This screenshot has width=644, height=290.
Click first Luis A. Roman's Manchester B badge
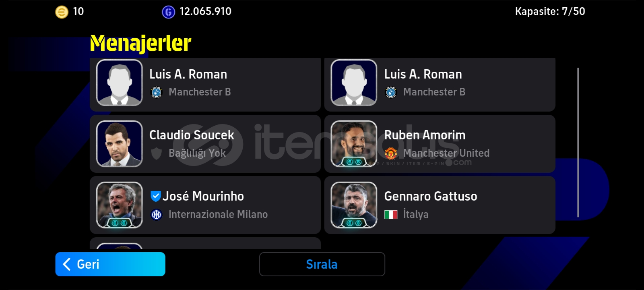(x=156, y=92)
